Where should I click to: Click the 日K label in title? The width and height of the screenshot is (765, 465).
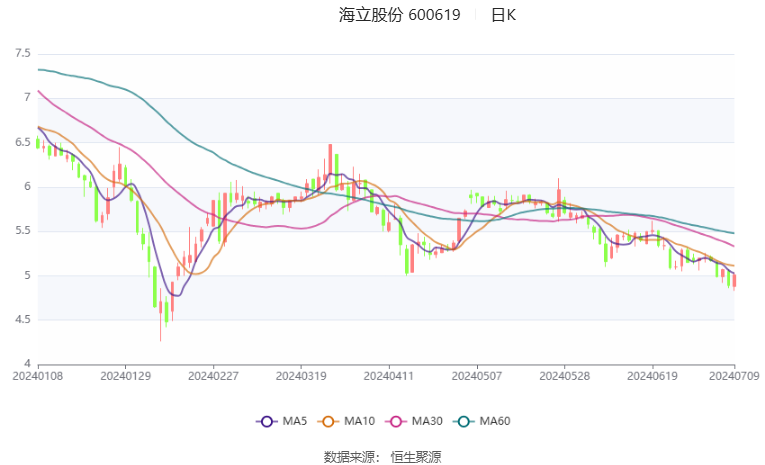coord(503,15)
